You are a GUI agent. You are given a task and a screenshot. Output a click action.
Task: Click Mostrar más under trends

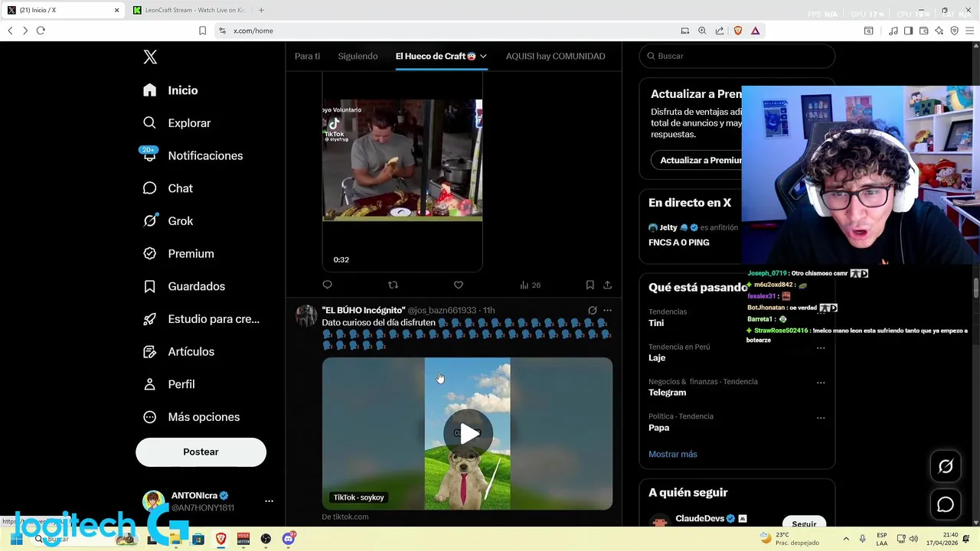click(x=672, y=454)
